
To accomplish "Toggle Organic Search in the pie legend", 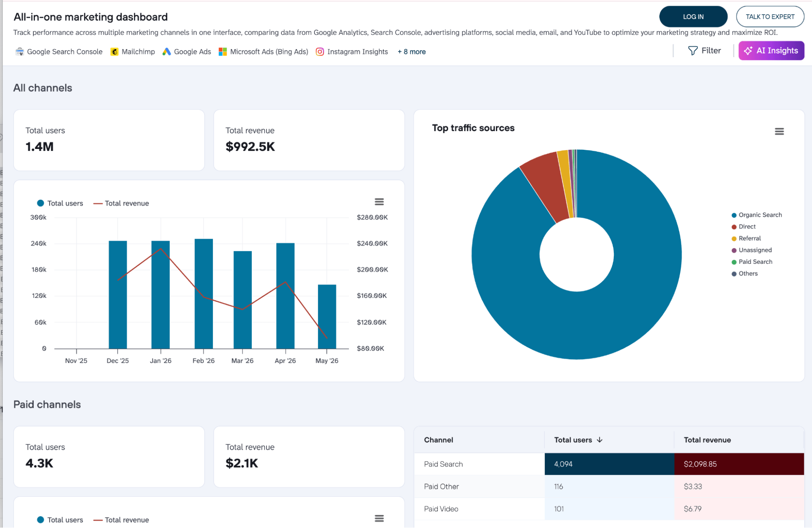I will pos(757,215).
